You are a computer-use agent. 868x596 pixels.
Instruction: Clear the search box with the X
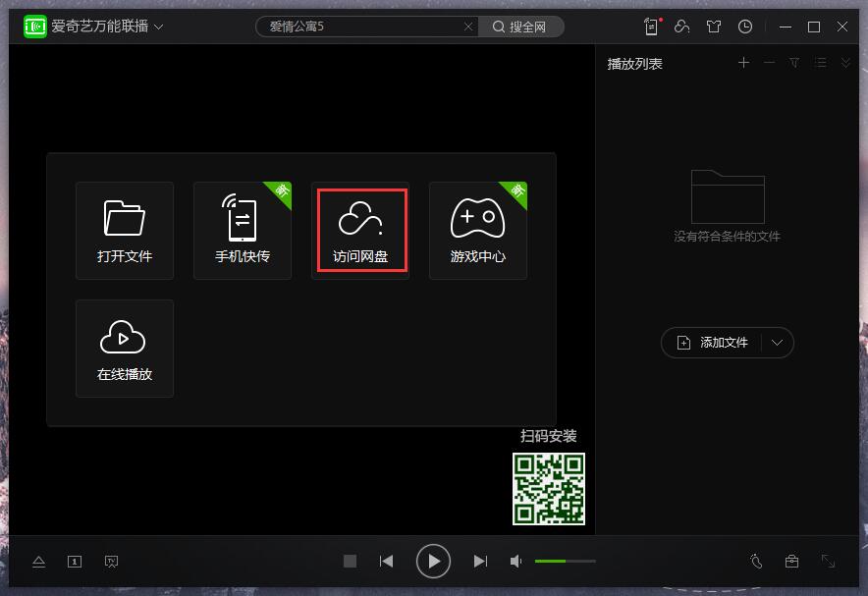(x=468, y=27)
